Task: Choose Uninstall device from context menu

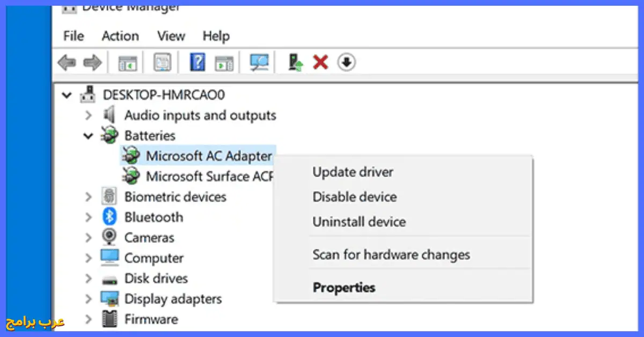Action: pyautogui.click(x=359, y=222)
